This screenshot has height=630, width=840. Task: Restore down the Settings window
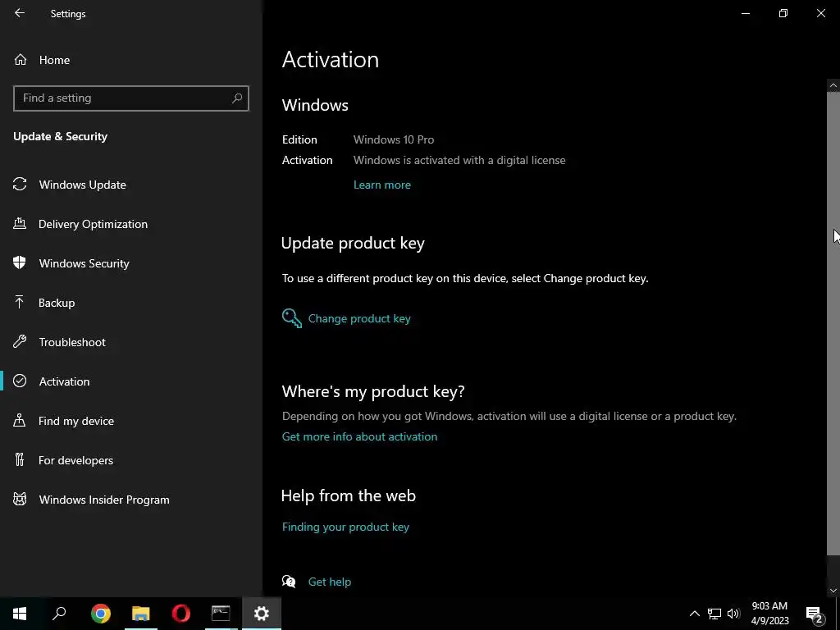(x=783, y=13)
